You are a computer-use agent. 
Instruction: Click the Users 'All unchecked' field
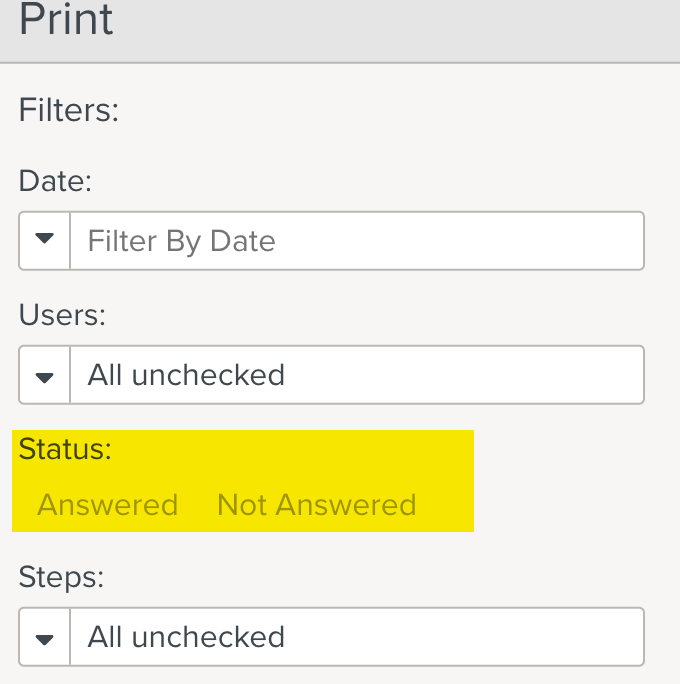click(x=356, y=375)
